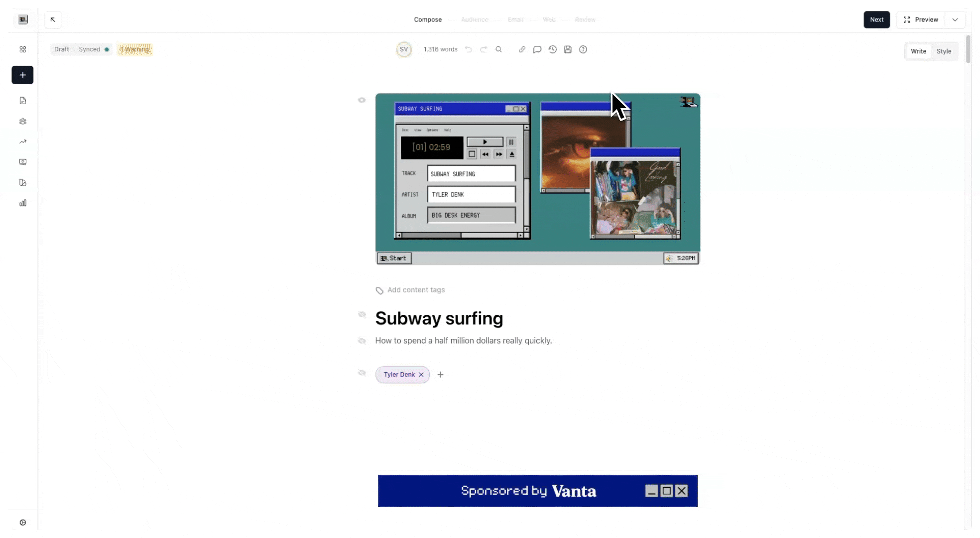980x538 pixels.
Task: Click the Preview button
Action: click(921, 19)
